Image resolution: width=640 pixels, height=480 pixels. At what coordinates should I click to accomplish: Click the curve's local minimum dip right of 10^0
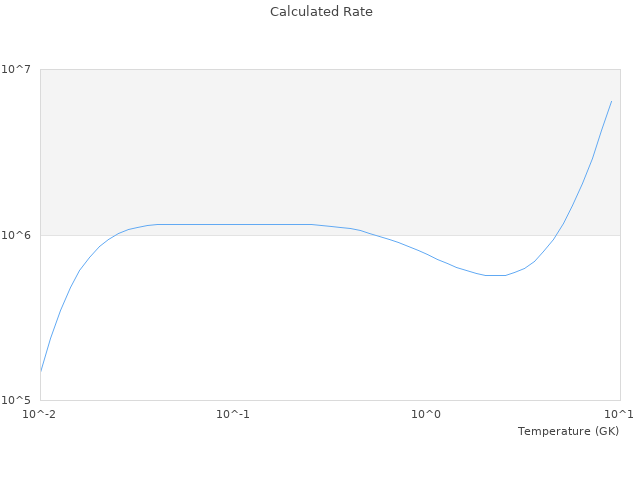coord(495,275)
